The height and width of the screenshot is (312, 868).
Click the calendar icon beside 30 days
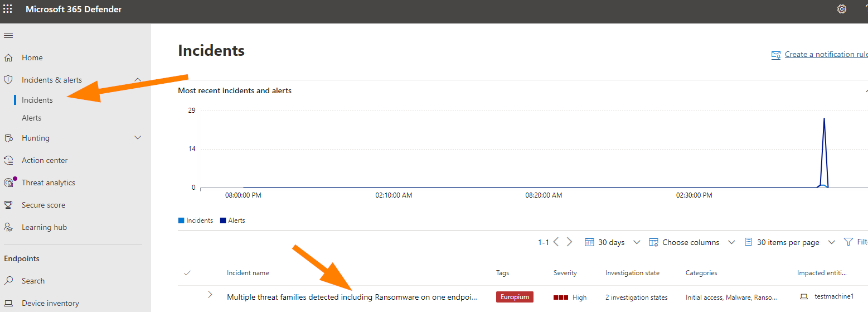click(x=589, y=242)
